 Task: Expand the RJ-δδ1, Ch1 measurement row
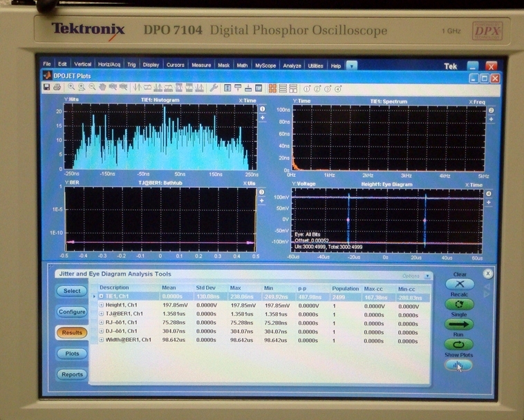[x=101, y=322]
